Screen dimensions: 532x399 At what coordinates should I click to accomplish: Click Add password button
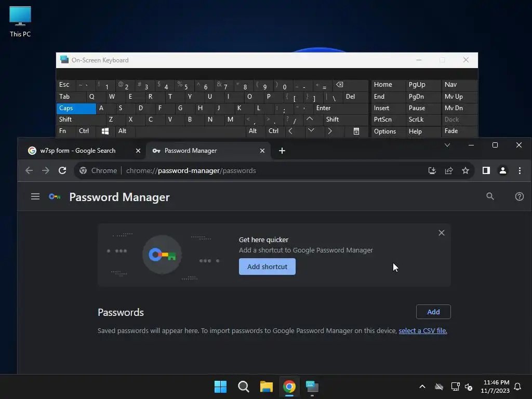coord(433,312)
